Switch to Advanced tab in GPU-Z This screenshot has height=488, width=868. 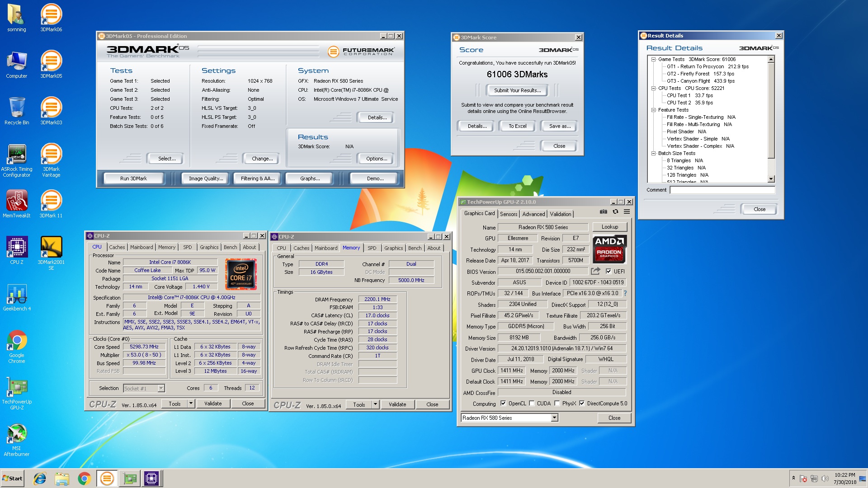click(x=534, y=214)
